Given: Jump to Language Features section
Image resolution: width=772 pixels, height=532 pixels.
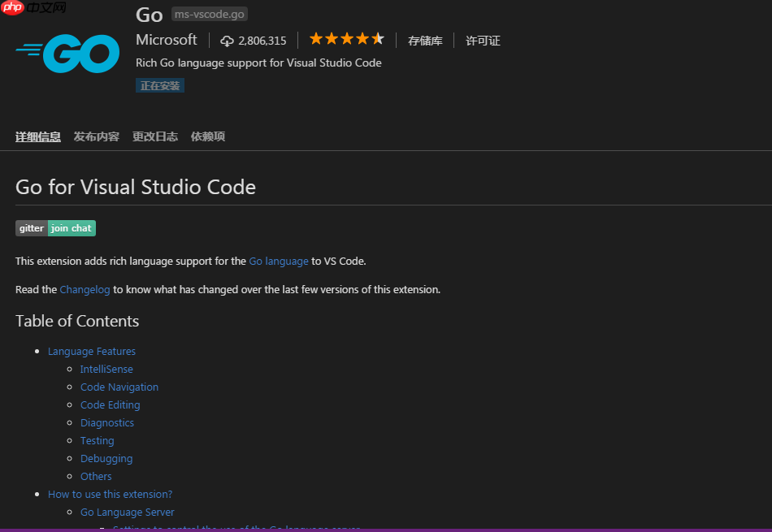Looking at the screenshot, I should [x=92, y=352].
